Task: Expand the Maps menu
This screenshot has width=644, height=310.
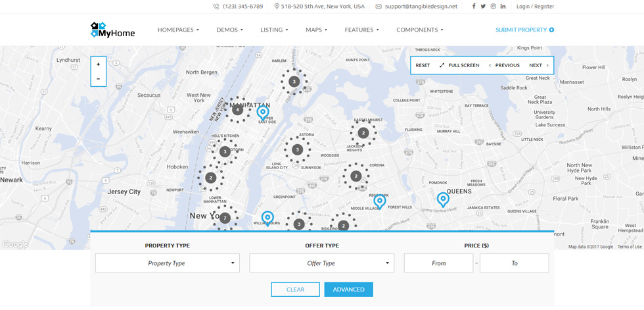Action: pyautogui.click(x=316, y=30)
